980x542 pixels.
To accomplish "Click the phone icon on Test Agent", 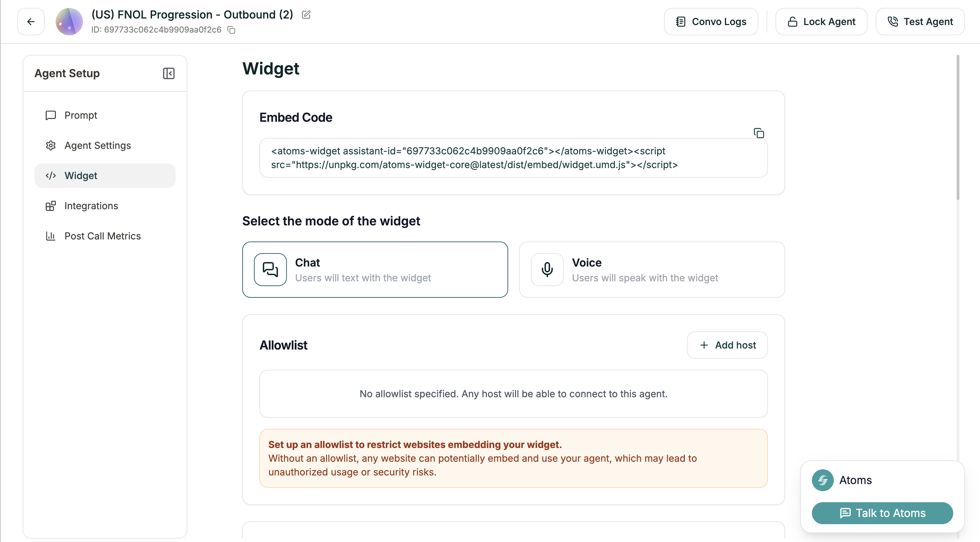I will 893,22.
